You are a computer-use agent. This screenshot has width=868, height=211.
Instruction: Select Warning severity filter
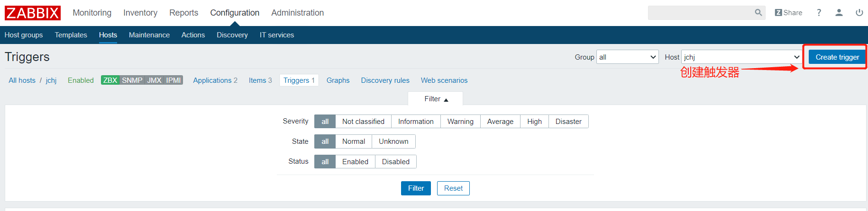pyautogui.click(x=460, y=122)
